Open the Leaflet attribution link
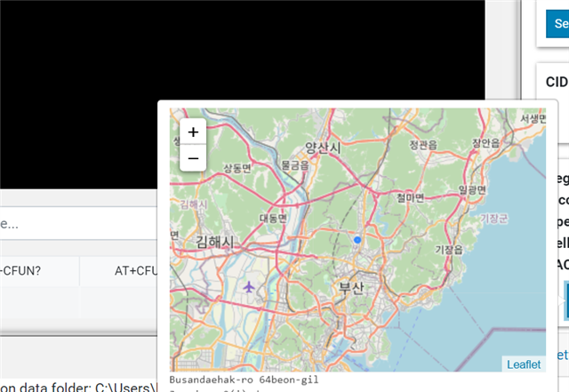This screenshot has height=392, width=569. (x=524, y=364)
